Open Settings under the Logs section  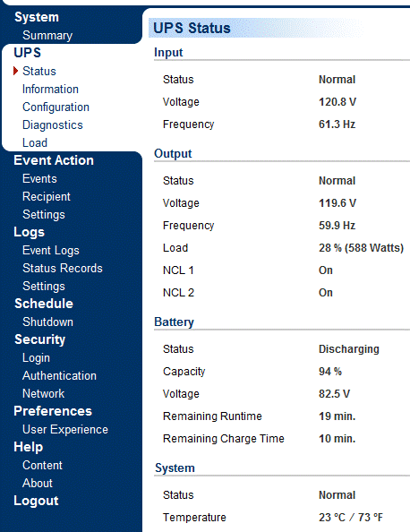pos(44,286)
